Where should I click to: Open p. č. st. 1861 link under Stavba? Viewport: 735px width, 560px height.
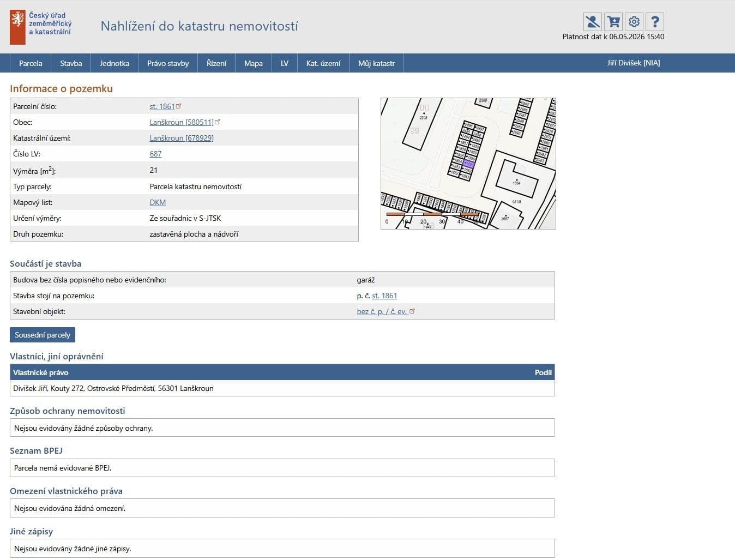pos(384,296)
